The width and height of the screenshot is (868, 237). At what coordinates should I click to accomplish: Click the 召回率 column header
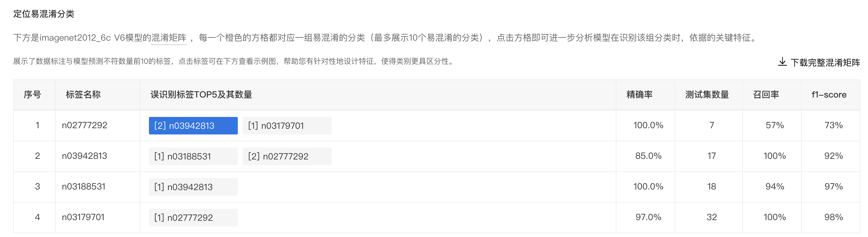(766, 95)
